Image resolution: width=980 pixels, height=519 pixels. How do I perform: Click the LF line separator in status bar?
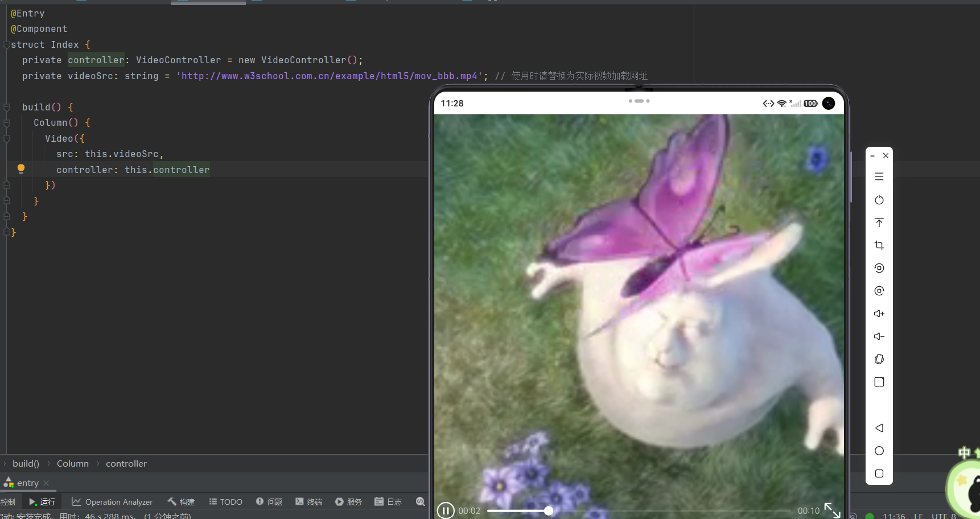(919, 516)
